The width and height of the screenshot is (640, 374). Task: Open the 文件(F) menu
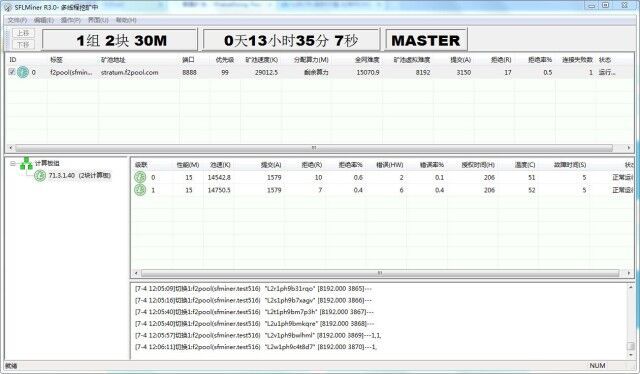[x=17, y=20]
